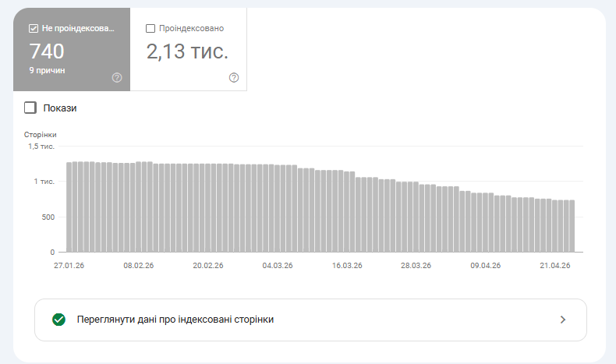Viewport: 616px width, 364px height.
Task: Click the 20.02.26 date label
Action: click(x=208, y=266)
